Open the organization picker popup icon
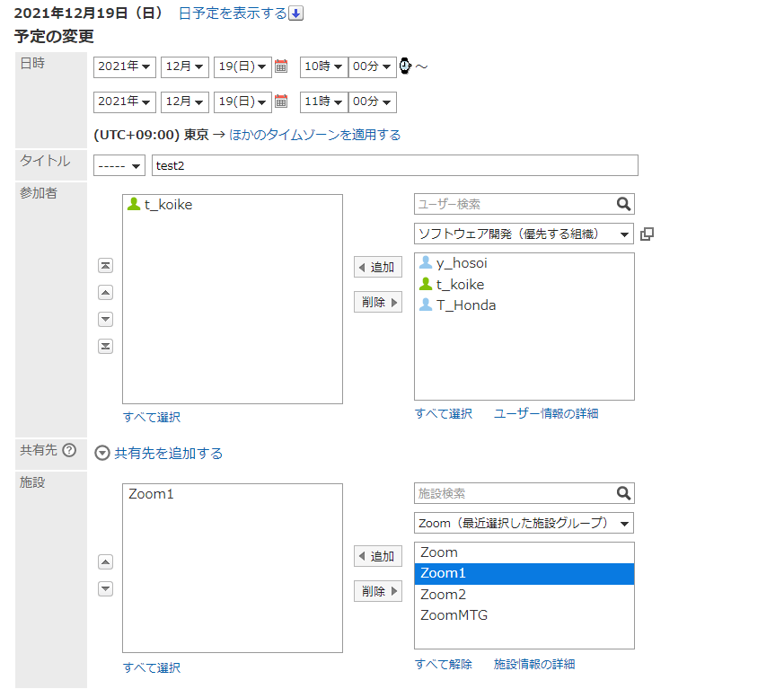Image resolution: width=784 pixels, height=689 pixels. tap(647, 234)
